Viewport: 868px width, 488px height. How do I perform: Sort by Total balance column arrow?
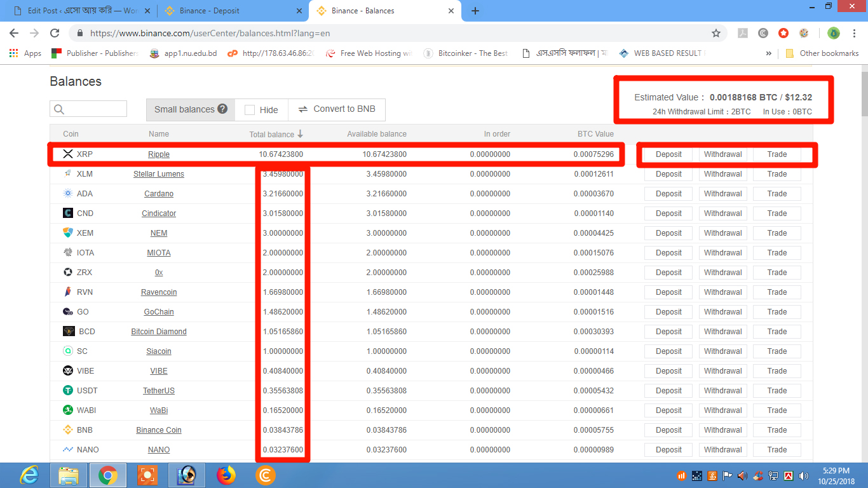[300, 134]
